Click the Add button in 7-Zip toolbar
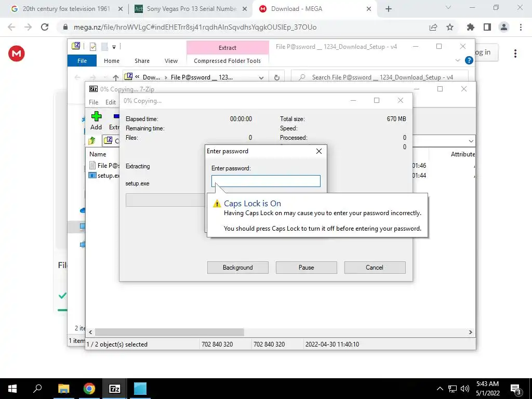532x399 pixels. click(x=96, y=121)
